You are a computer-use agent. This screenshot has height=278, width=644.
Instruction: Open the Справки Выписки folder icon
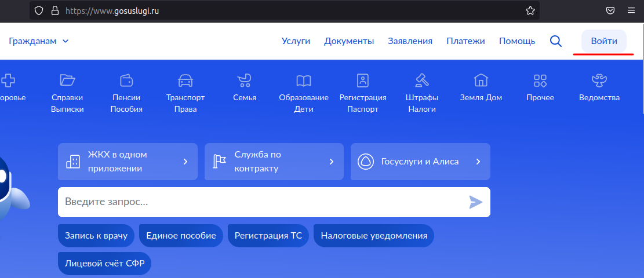67,80
